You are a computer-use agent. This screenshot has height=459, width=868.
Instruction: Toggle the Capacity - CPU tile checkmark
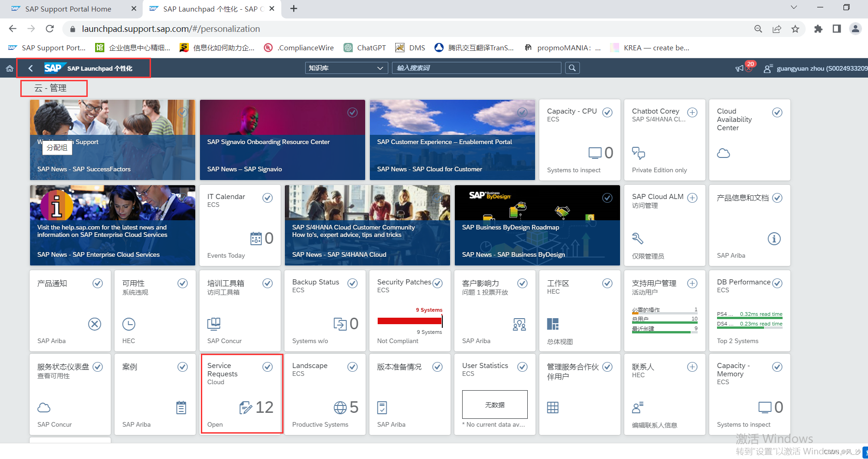coord(607,112)
